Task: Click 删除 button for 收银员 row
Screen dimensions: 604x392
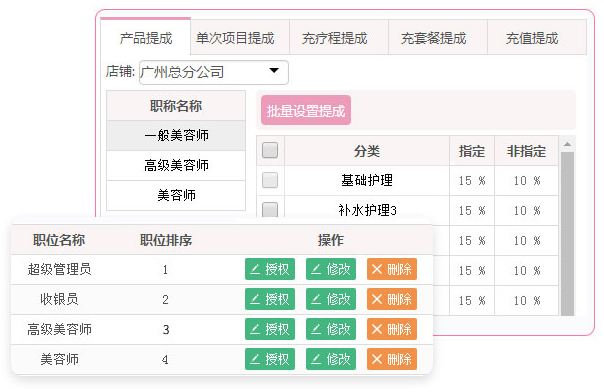Action: pyautogui.click(x=392, y=299)
